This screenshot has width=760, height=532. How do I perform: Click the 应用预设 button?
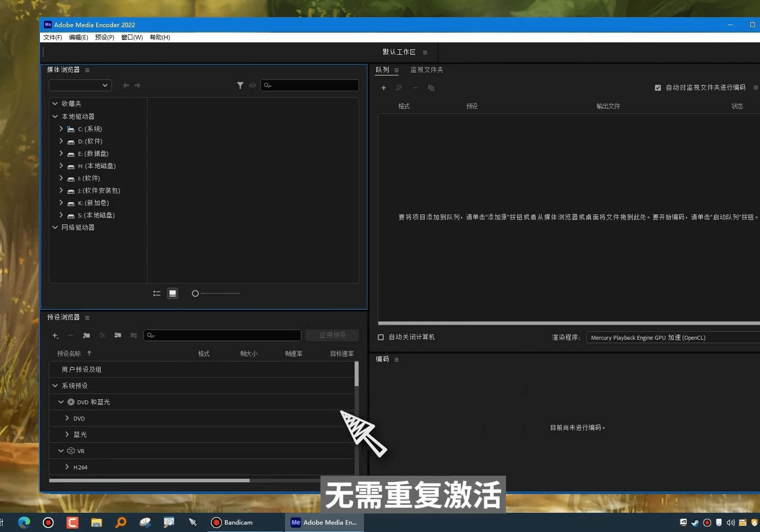332,335
